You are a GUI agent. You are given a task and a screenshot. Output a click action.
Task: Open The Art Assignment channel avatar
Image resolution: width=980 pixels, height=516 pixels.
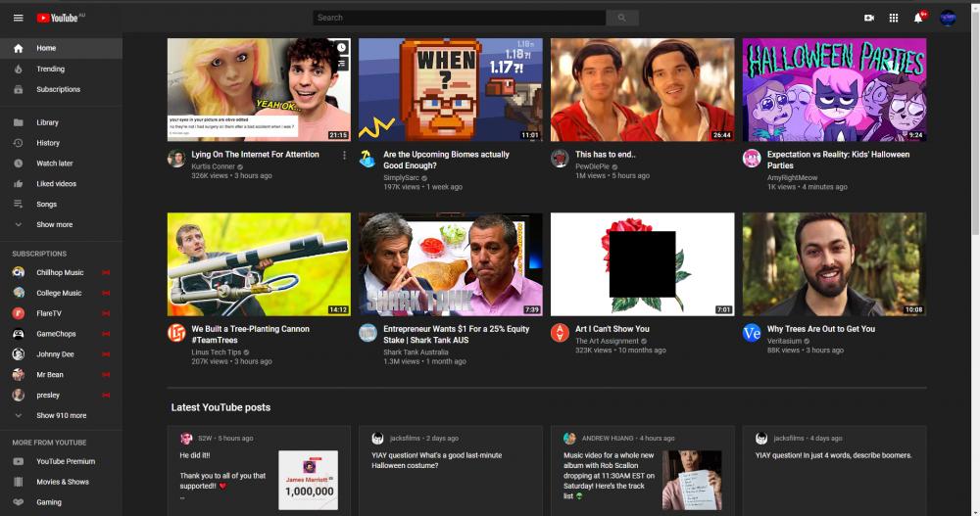[560, 333]
